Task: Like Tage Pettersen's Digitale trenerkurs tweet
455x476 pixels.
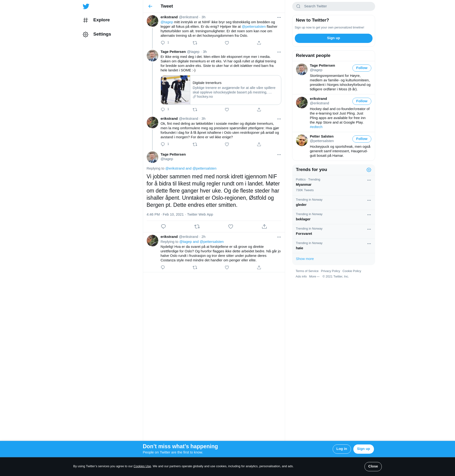Action: 227,110
